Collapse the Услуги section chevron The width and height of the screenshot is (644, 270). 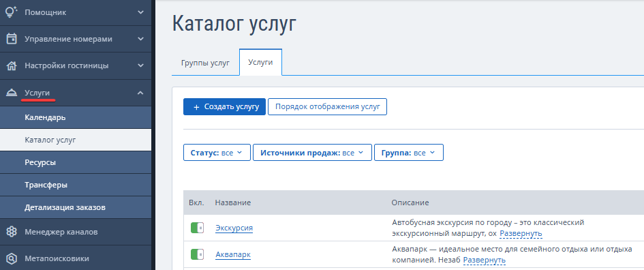(140, 93)
